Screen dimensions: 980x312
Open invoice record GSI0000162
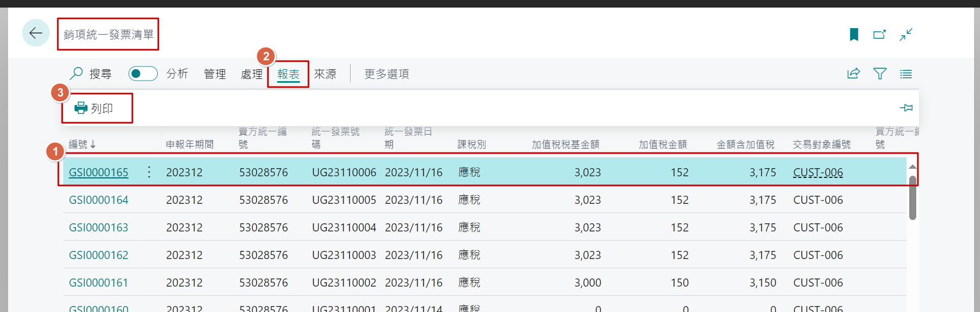tap(99, 255)
